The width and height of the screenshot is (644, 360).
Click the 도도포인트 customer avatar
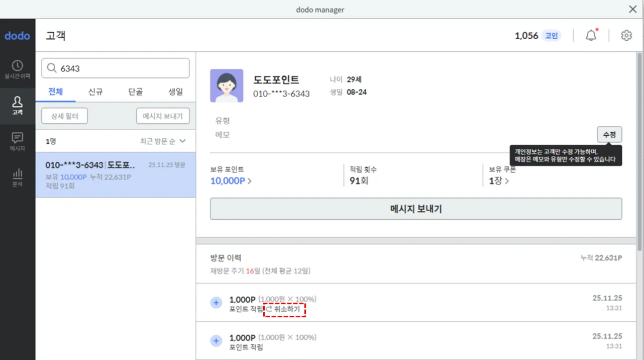pos(227,86)
